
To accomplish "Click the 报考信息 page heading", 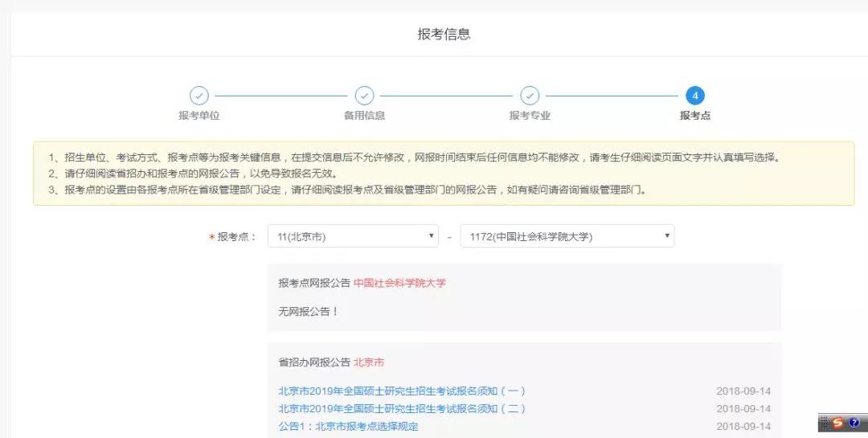I will pos(444,34).
